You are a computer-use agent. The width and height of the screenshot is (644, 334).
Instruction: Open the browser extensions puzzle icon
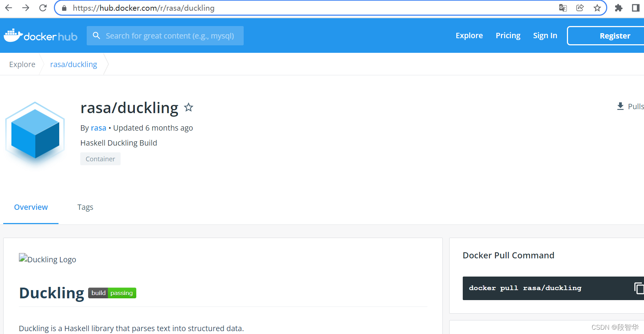[619, 8]
